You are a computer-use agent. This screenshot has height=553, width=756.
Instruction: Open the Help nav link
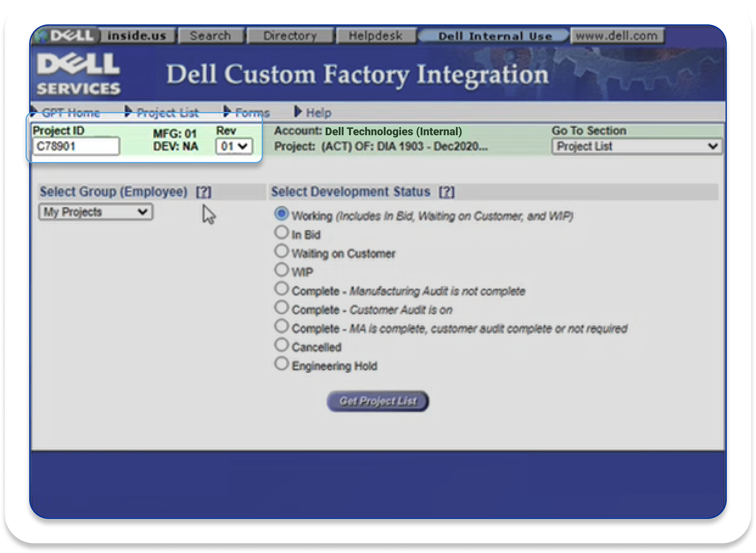[318, 113]
